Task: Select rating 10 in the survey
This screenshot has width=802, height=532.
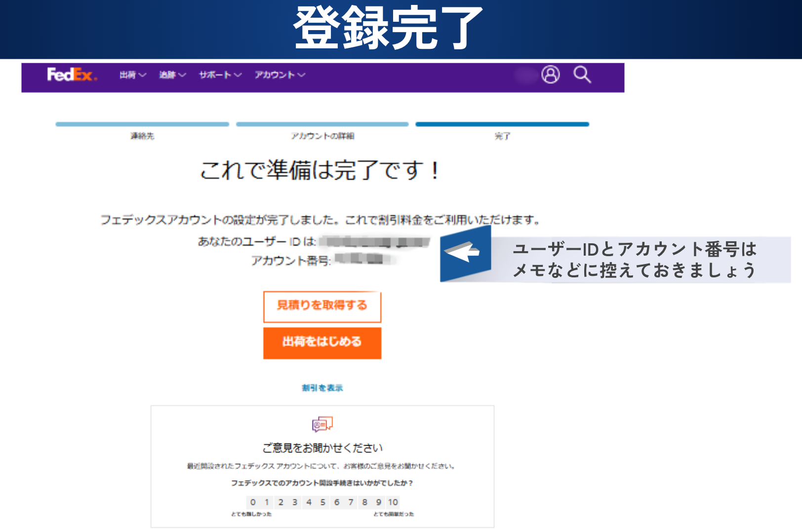Action: [393, 502]
